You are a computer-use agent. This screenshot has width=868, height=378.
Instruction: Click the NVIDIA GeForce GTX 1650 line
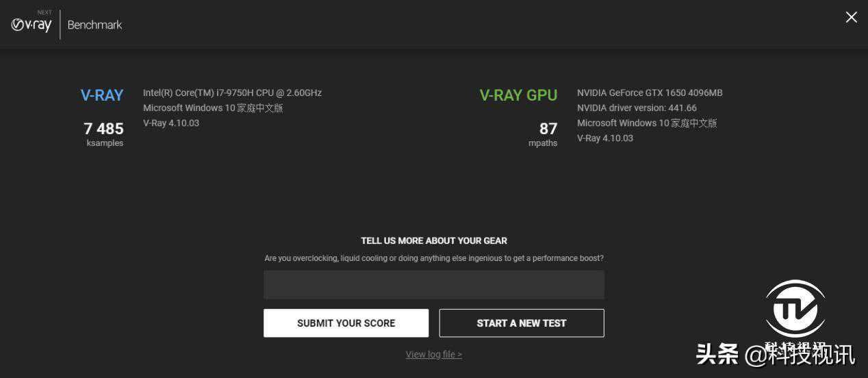coord(650,92)
